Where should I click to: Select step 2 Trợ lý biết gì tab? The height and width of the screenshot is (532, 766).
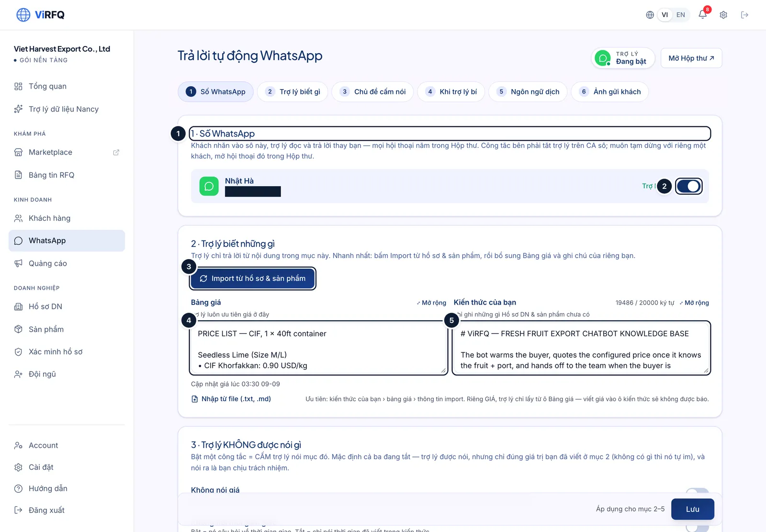click(x=293, y=91)
